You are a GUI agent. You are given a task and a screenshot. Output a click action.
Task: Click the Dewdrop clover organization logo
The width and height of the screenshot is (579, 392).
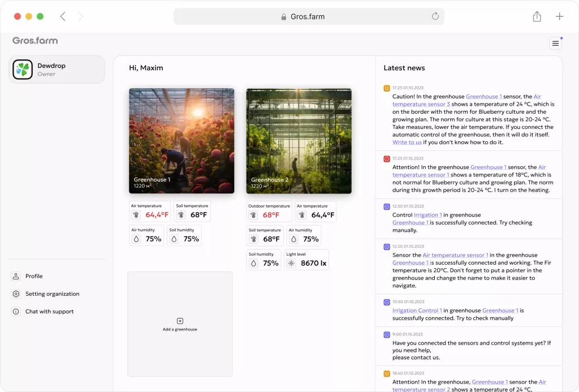(x=23, y=70)
